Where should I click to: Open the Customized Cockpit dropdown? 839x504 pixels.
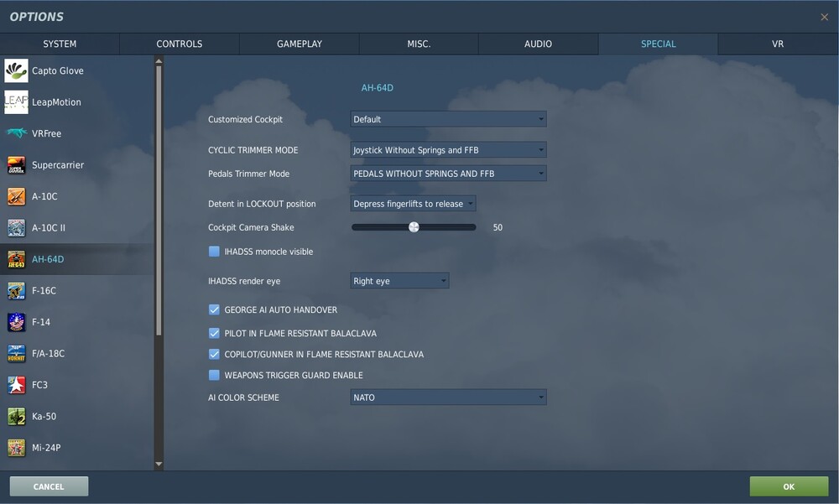[x=448, y=119]
